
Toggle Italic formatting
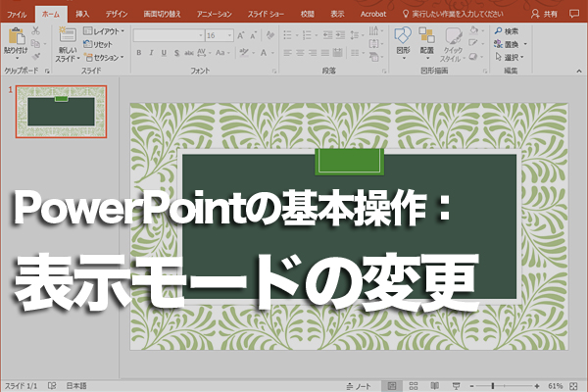tap(152, 53)
